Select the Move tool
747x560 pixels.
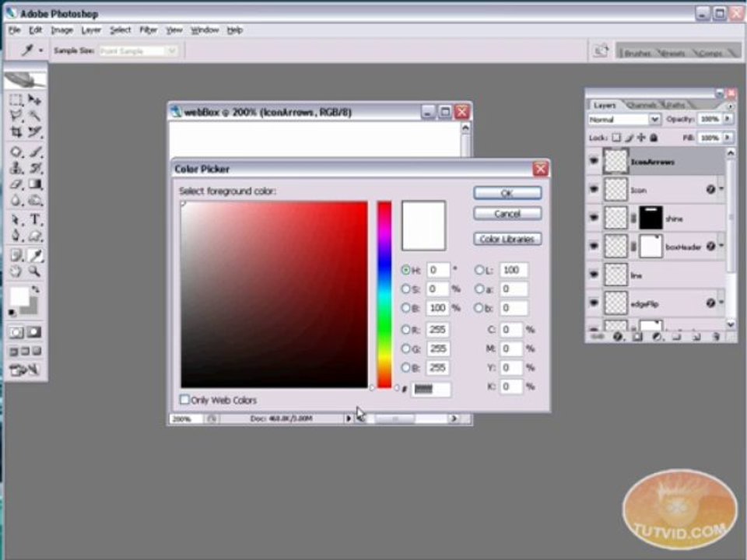34,100
